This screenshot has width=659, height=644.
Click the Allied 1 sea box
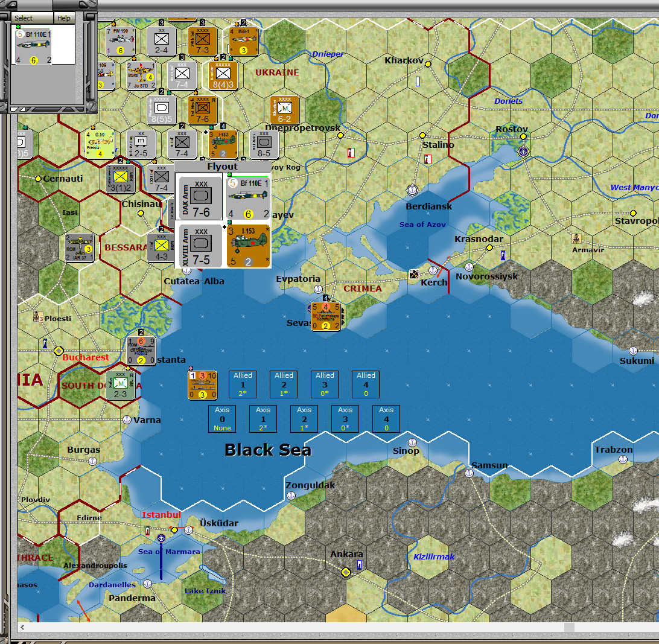(243, 384)
